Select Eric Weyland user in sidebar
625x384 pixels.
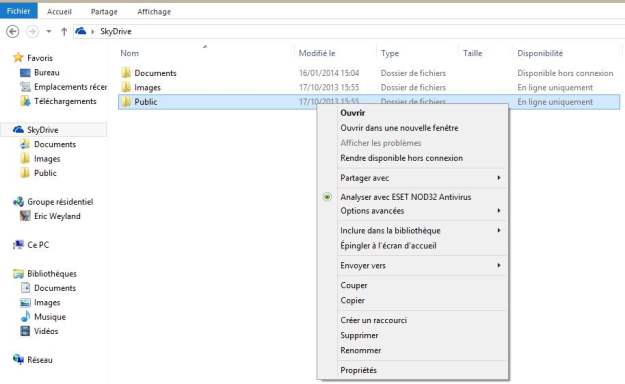[57, 216]
